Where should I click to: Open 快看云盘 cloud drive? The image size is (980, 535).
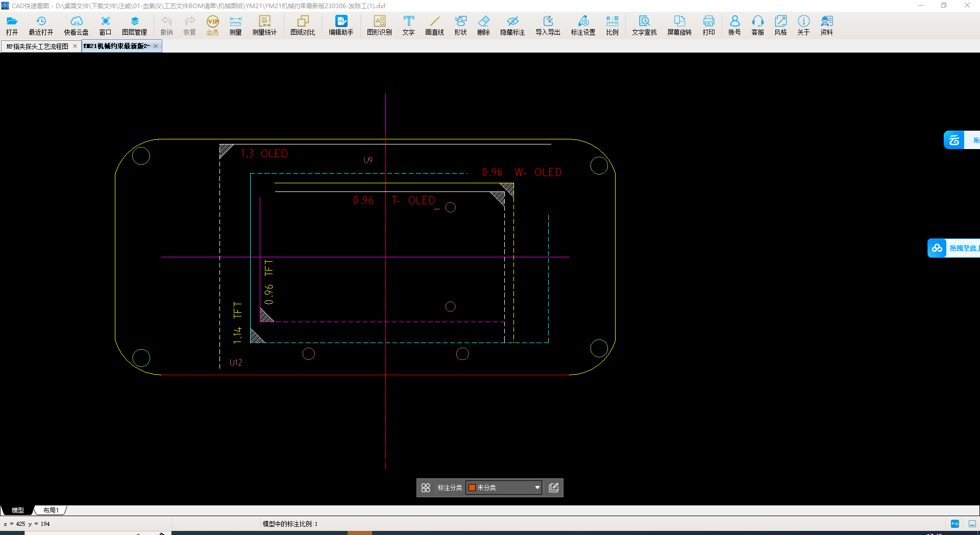point(76,25)
